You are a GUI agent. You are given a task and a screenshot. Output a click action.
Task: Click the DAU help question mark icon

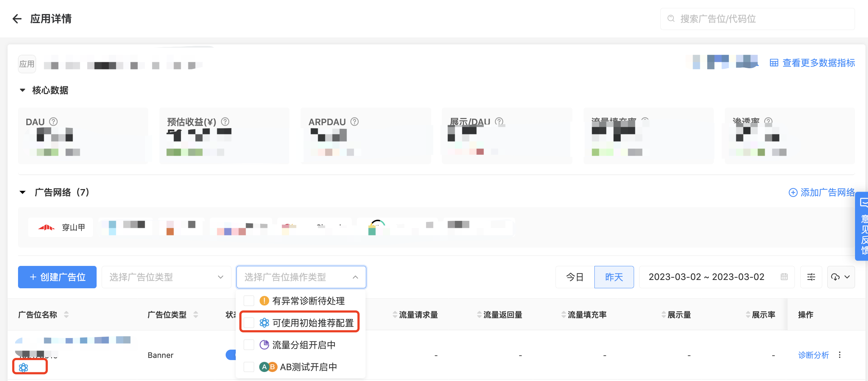coord(53,122)
